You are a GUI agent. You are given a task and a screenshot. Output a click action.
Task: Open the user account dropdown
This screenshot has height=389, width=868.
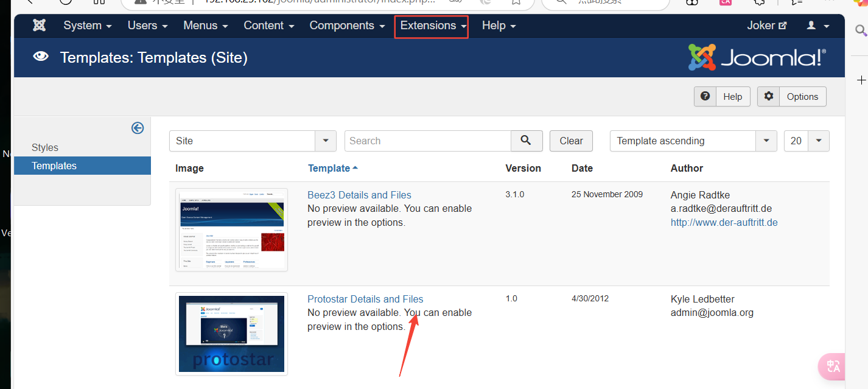(818, 26)
